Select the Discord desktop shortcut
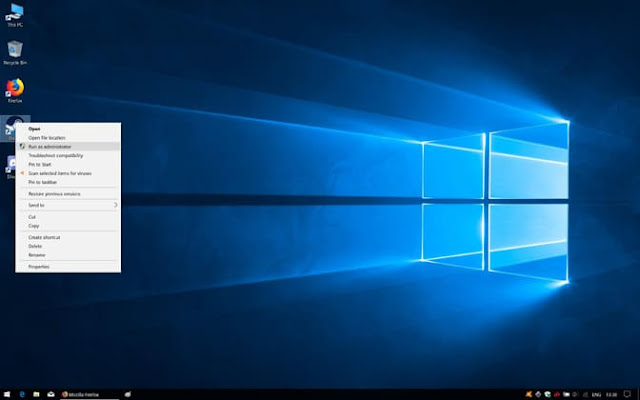The width and height of the screenshot is (640, 400). (x=10, y=167)
